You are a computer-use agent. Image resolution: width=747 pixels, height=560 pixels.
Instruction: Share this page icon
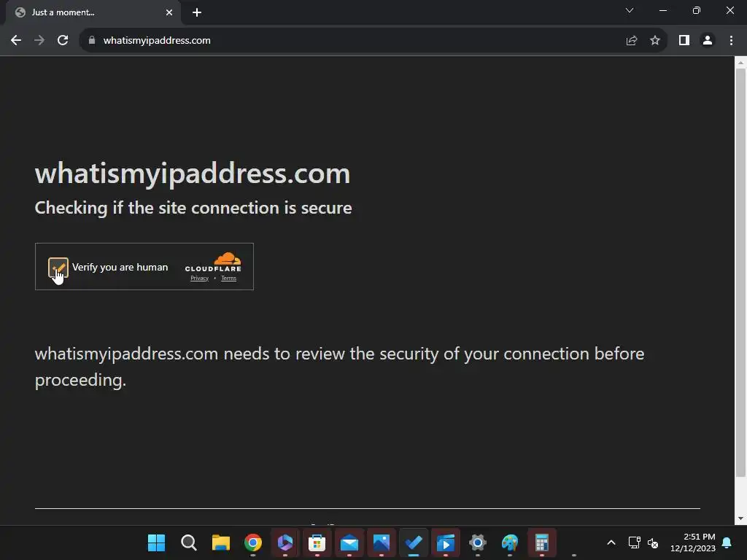[632, 41]
